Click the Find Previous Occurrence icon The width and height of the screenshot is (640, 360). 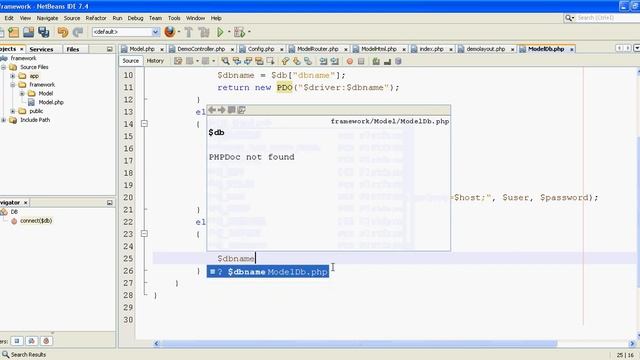[237, 61]
